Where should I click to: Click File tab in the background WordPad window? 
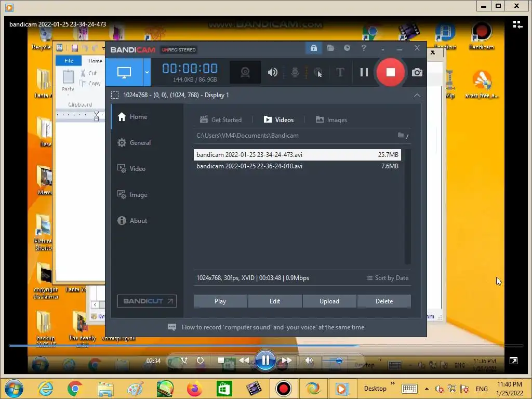69,60
